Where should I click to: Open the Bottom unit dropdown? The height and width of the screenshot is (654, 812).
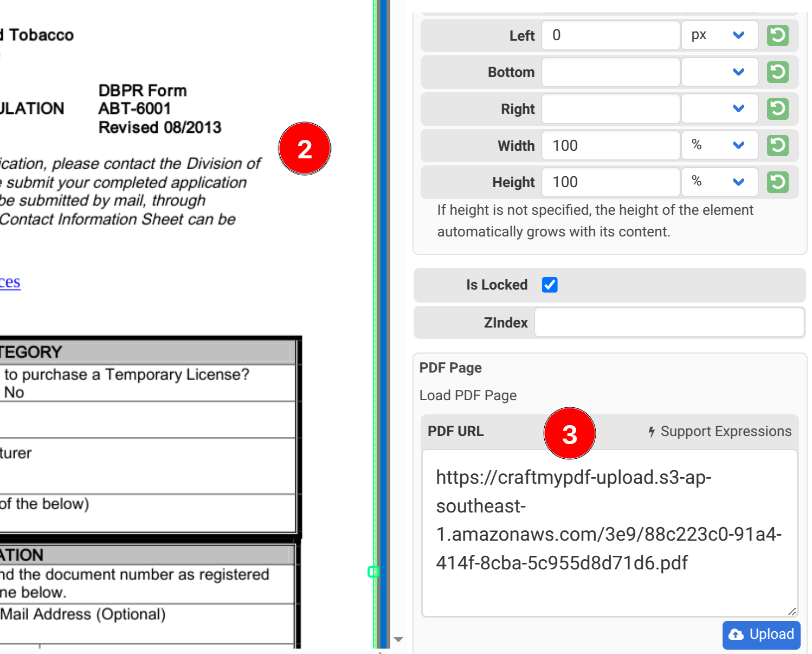click(719, 72)
